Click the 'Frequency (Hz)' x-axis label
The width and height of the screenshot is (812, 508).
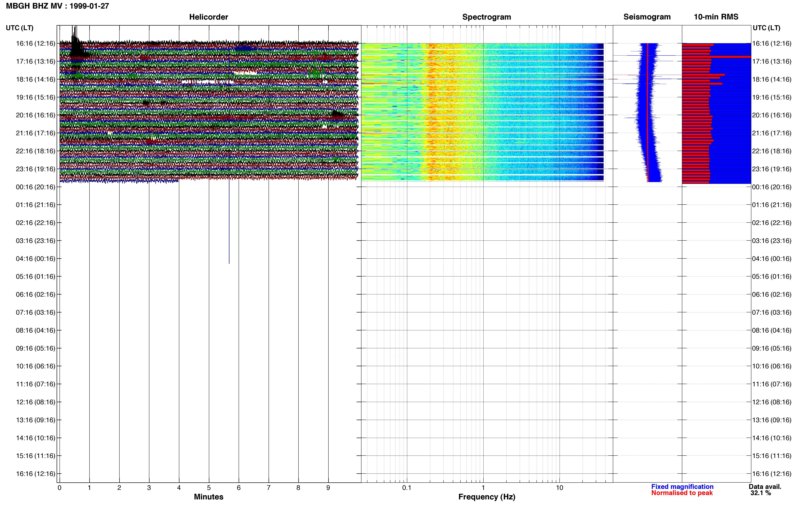tap(487, 497)
